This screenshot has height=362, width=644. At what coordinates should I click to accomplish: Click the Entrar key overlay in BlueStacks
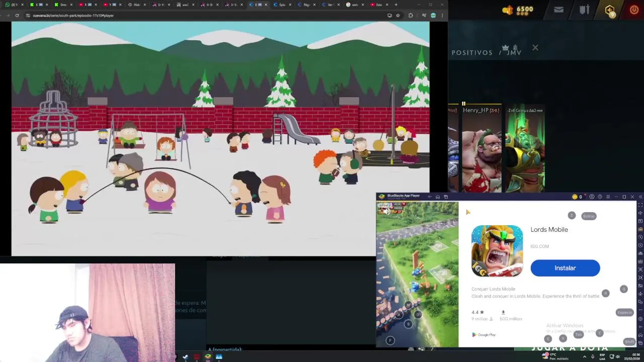[x=589, y=216]
